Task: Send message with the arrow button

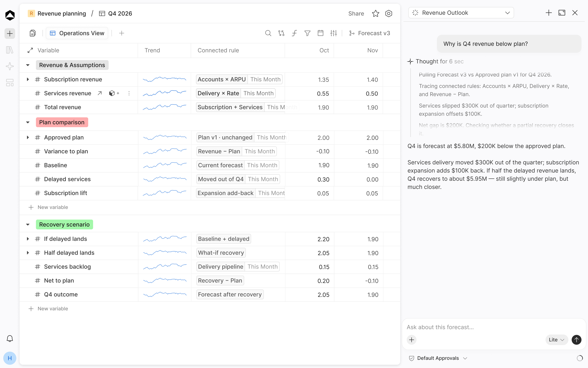Action: (576, 340)
